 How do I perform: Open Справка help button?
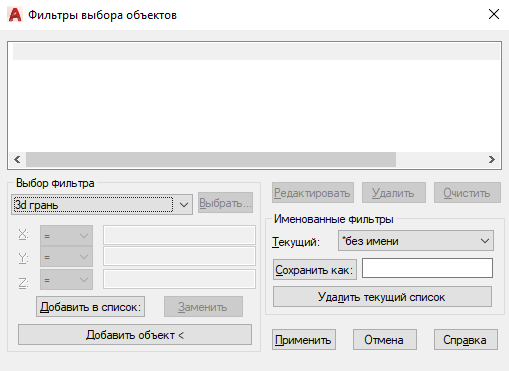coord(466,340)
